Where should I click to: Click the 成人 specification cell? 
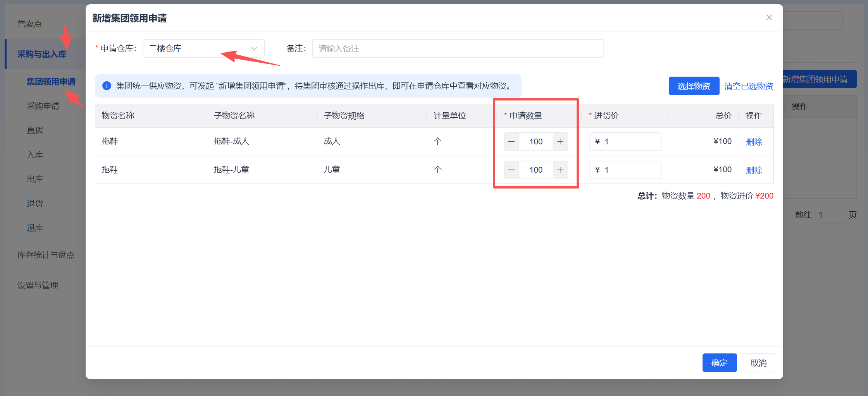[332, 141]
